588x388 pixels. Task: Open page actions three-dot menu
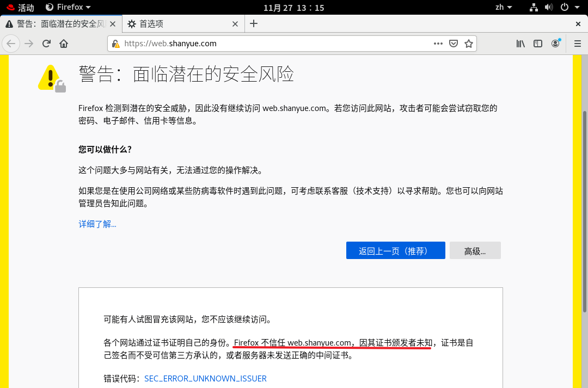438,44
